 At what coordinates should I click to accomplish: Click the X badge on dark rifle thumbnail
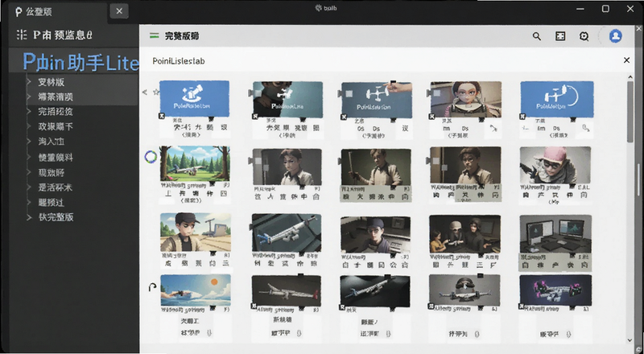point(342,307)
